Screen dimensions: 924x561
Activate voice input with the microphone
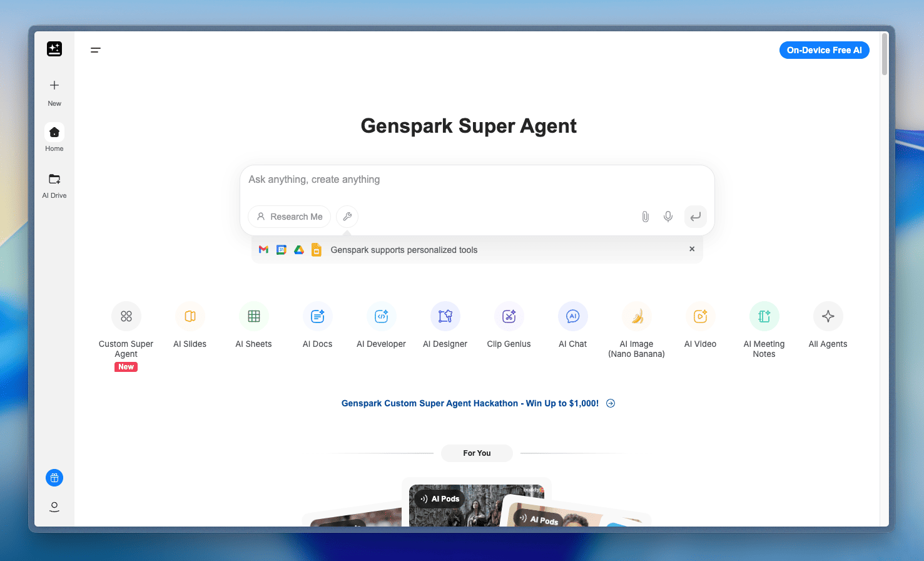668,217
